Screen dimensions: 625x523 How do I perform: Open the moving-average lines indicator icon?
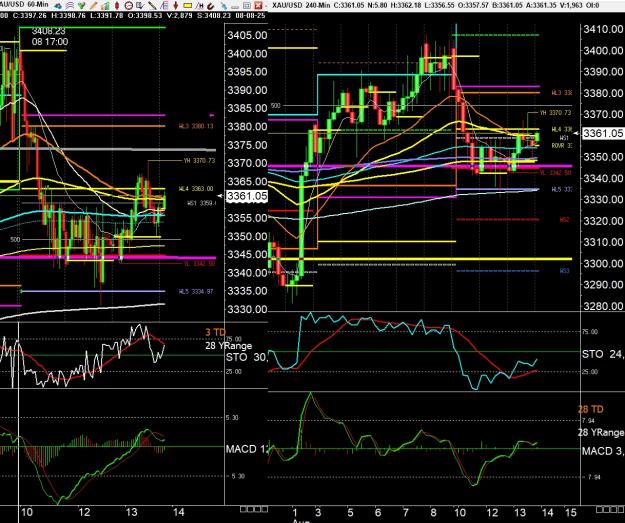tap(70, 6)
